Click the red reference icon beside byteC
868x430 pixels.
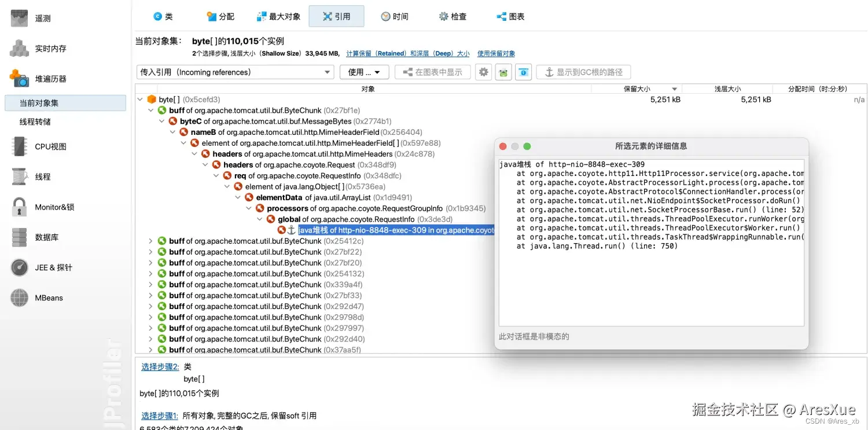(x=173, y=122)
